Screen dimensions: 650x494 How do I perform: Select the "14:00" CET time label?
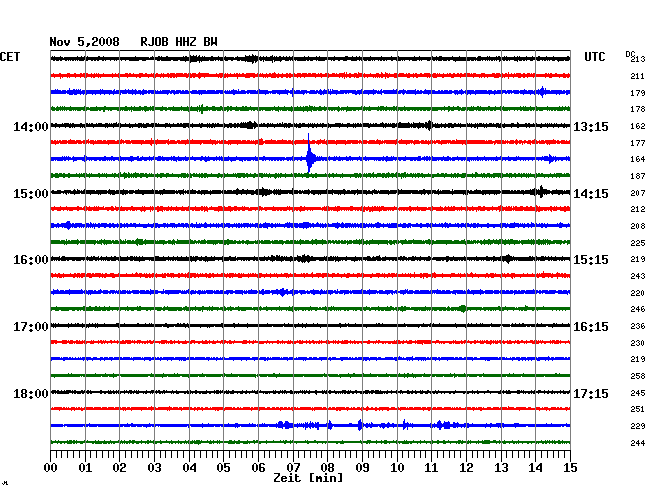[x=31, y=126]
